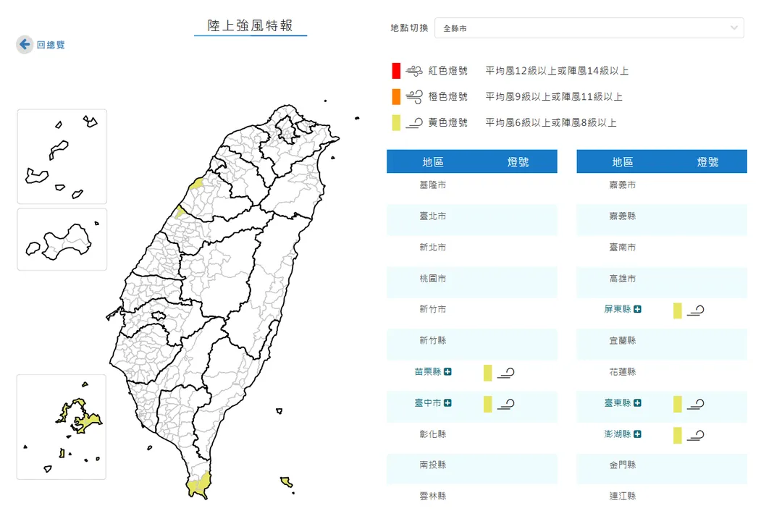The height and width of the screenshot is (532, 782).
Task: Click the 平均風6級以上或陣風8級以上 description
Action: point(551,122)
